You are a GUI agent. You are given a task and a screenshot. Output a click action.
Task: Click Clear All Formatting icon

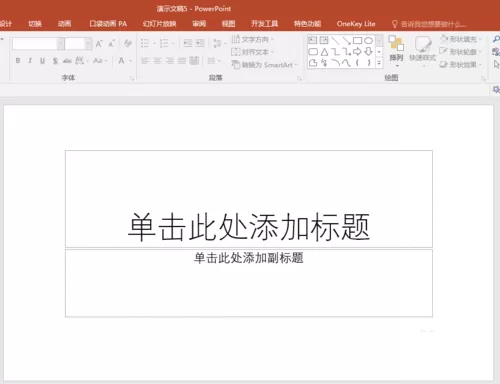128,43
